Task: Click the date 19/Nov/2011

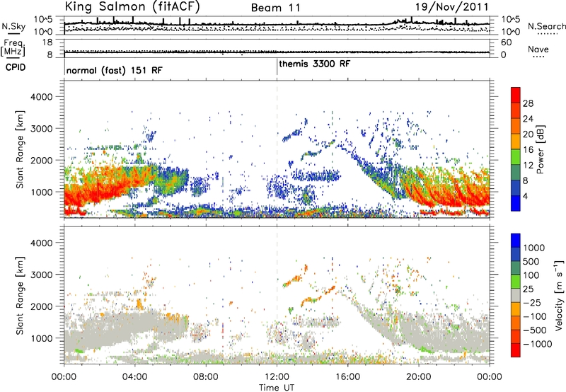Action: pyautogui.click(x=451, y=7)
